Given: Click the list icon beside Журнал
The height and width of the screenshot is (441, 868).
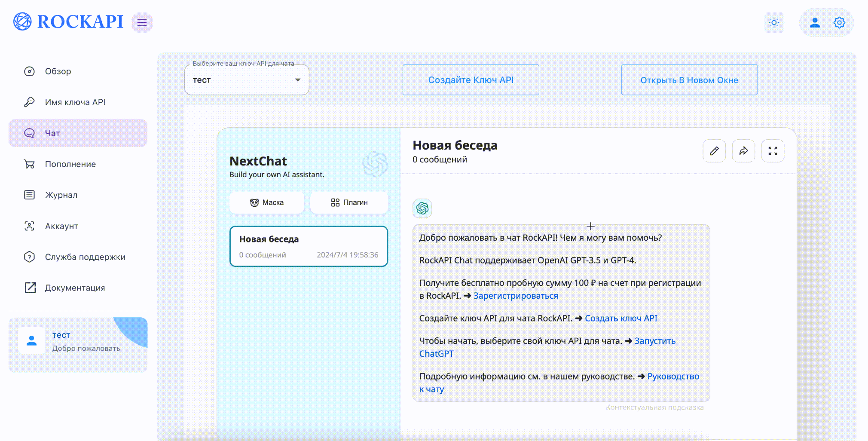Looking at the screenshot, I should pyautogui.click(x=29, y=195).
